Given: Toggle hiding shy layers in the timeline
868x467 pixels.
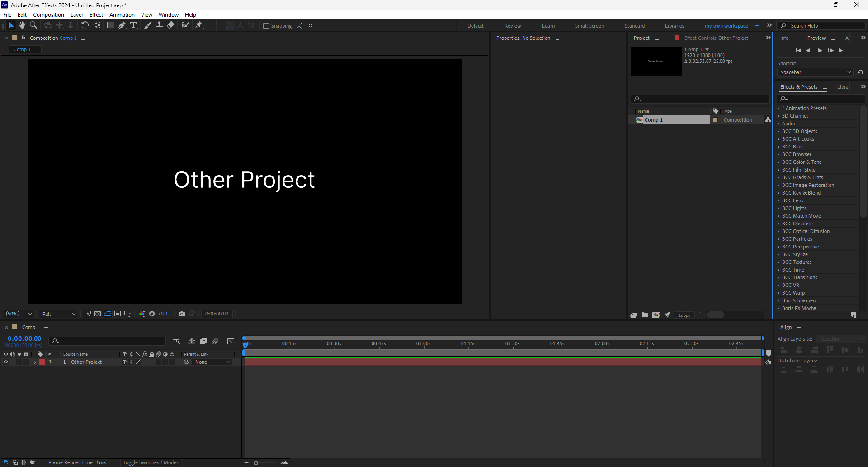Looking at the screenshot, I should (192, 341).
